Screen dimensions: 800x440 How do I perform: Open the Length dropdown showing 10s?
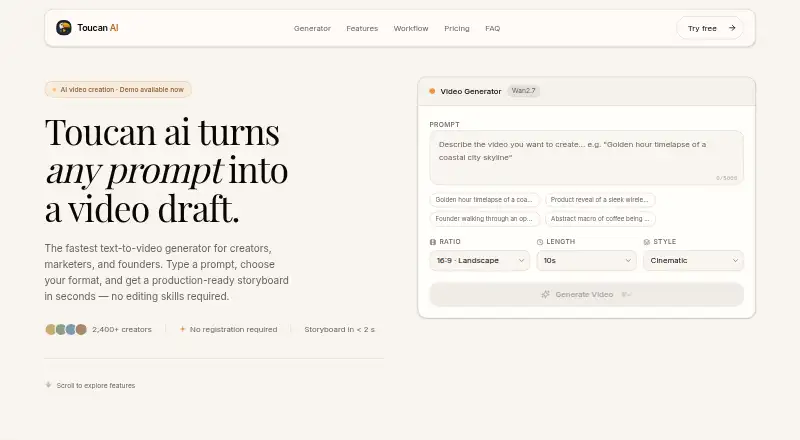586,260
